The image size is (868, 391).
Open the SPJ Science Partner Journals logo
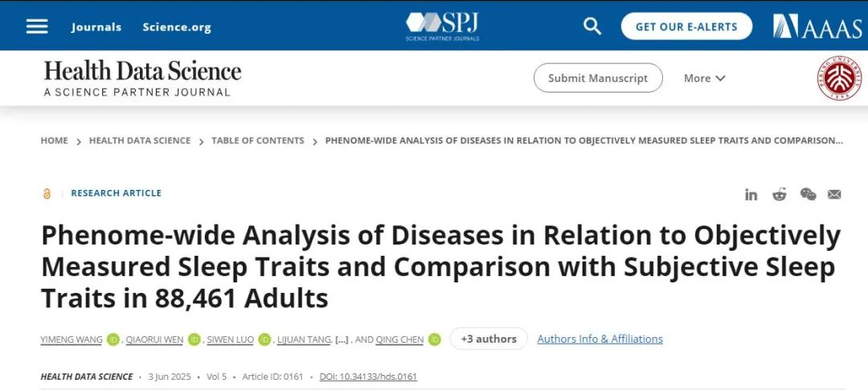click(x=443, y=26)
